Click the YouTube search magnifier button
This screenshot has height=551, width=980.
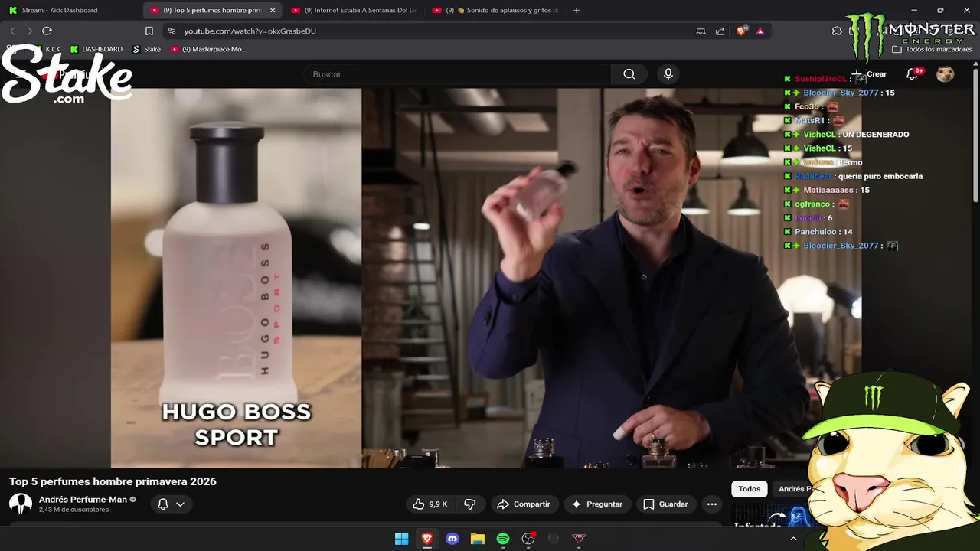(x=629, y=74)
